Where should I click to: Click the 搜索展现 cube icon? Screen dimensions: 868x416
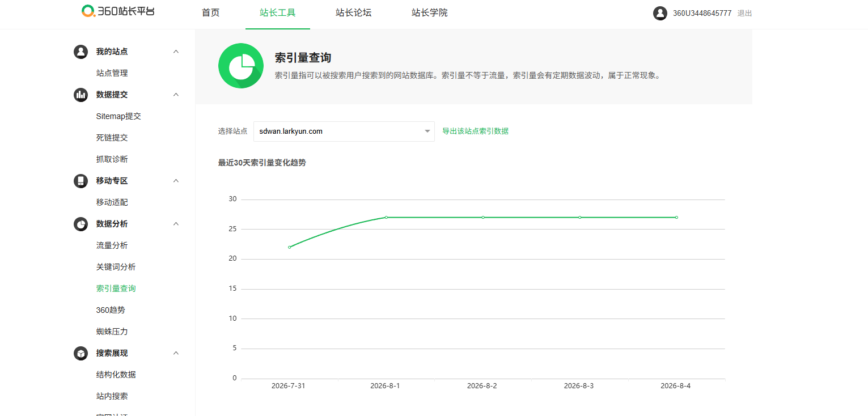[x=81, y=353]
